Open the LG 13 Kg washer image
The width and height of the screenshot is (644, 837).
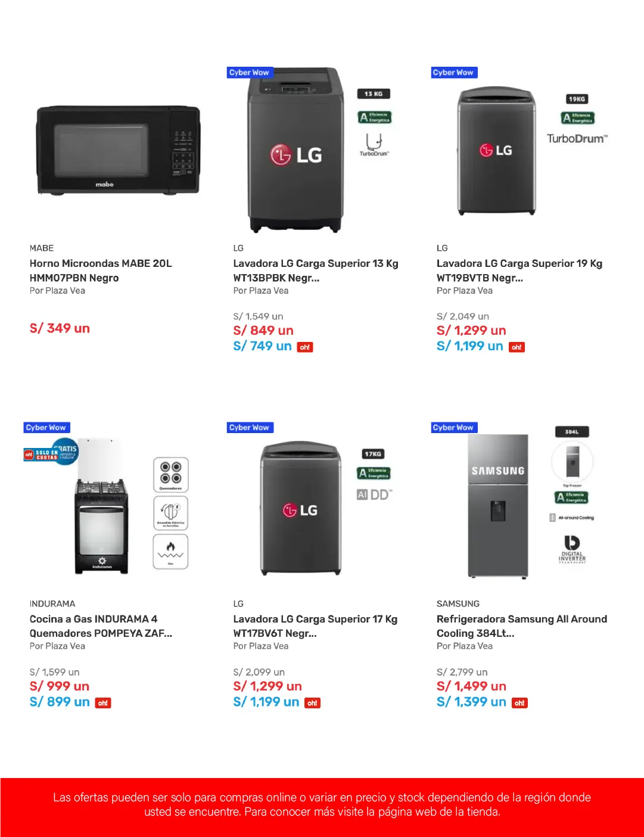(x=296, y=150)
